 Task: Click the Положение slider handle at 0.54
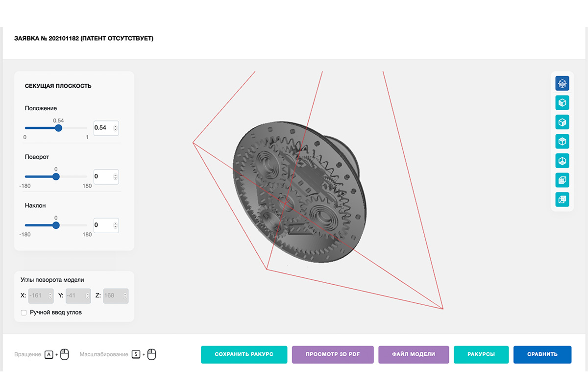58,128
